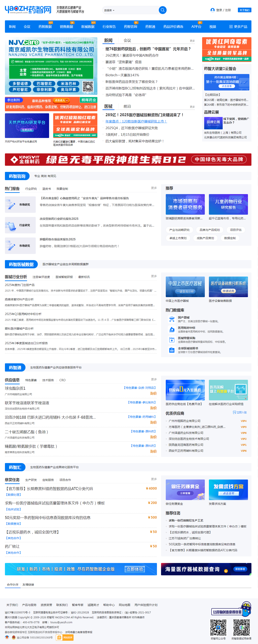This screenshot has height=644, width=258.
Task: Click 询价 for 球虫酯杂质1
Action: tap(153, 393)
